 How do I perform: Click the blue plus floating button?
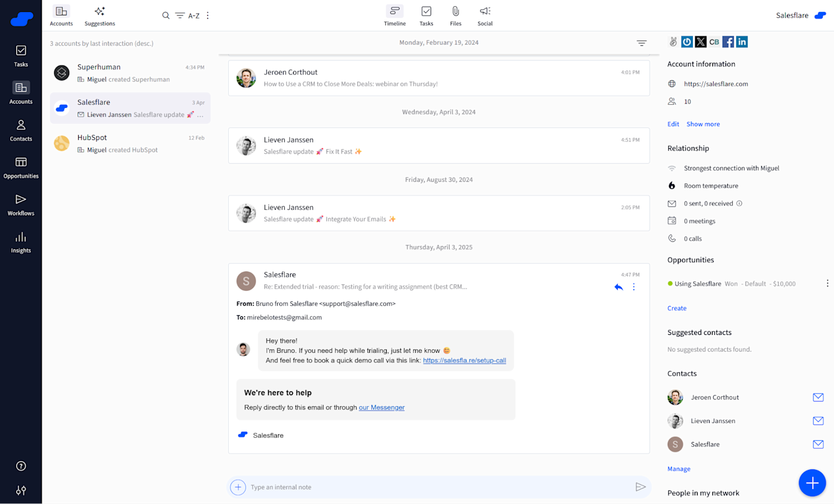[x=813, y=483]
